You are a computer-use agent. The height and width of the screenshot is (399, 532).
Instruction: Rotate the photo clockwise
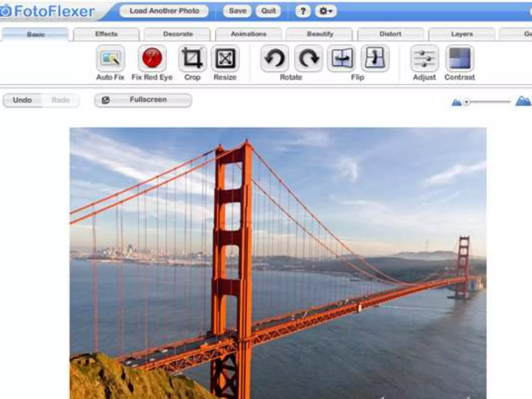point(308,58)
